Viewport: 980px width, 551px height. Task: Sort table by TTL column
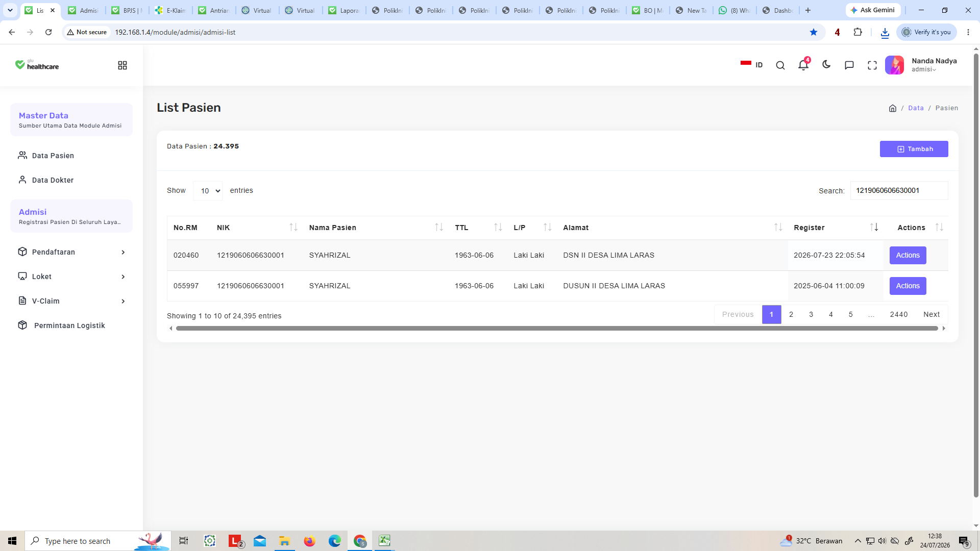pyautogui.click(x=478, y=228)
